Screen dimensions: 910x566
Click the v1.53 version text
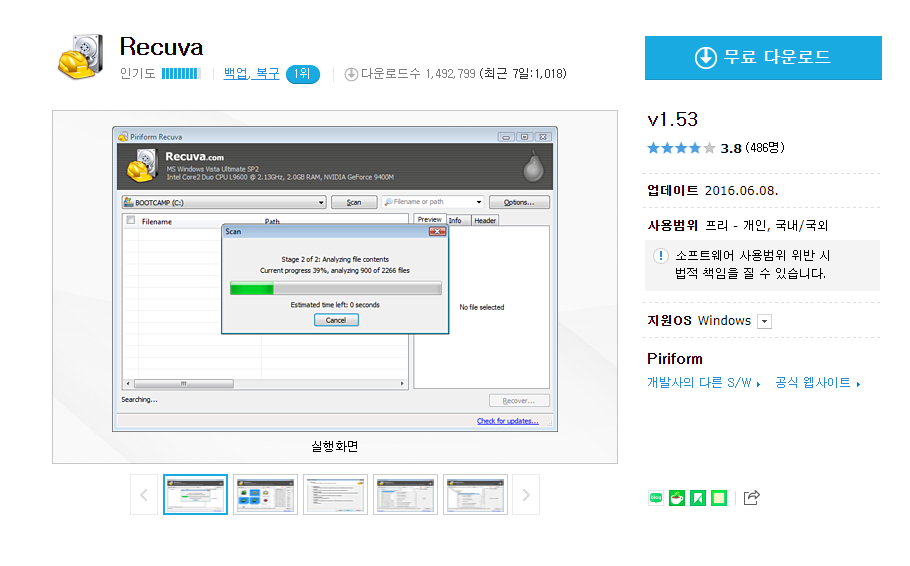[672, 120]
